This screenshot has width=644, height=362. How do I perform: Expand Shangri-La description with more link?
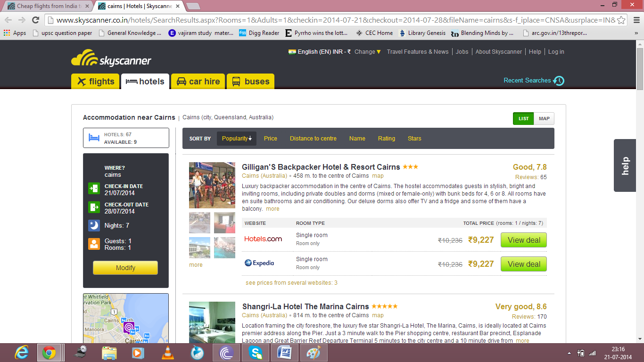tap(522, 341)
